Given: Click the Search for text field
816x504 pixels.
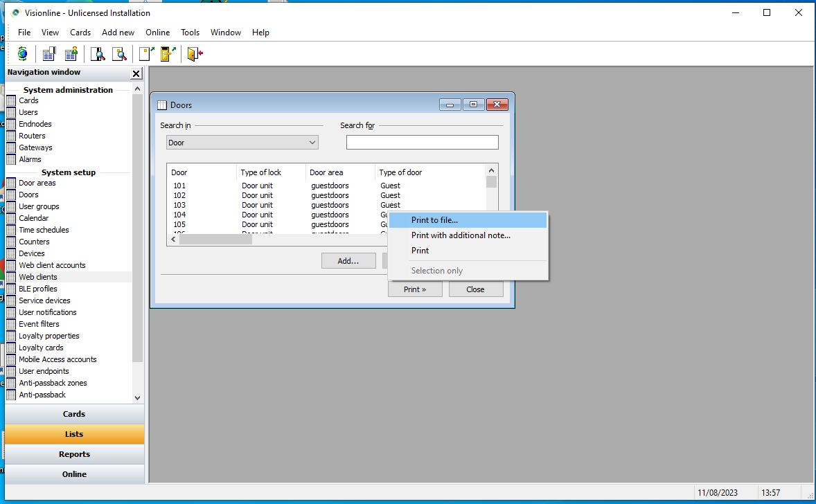Looking at the screenshot, I should pos(422,143).
